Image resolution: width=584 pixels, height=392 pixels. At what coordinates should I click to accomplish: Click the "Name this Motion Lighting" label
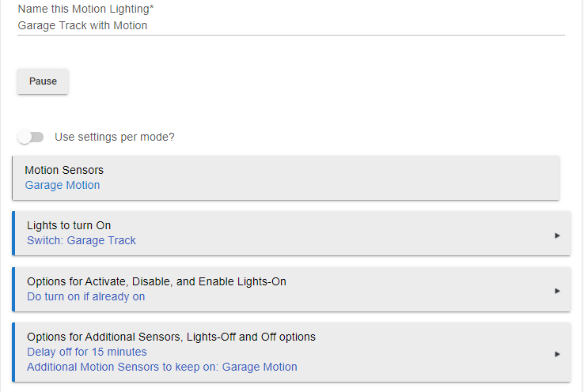coord(85,9)
